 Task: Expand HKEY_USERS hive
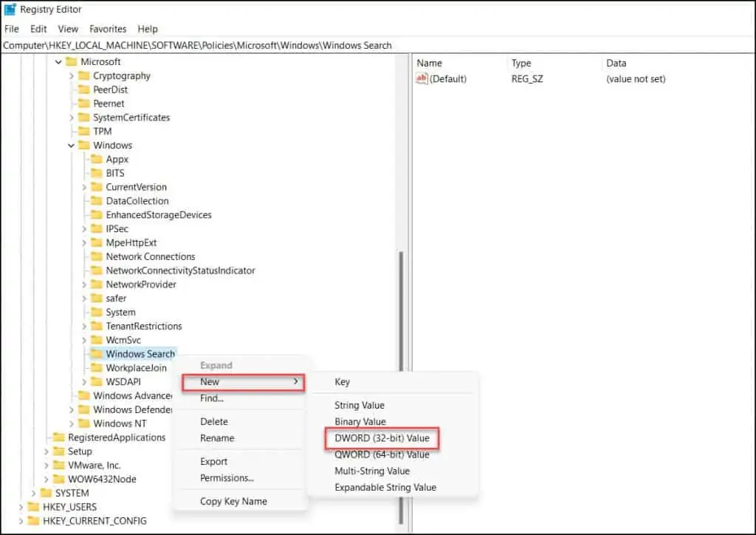pos(21,507)
